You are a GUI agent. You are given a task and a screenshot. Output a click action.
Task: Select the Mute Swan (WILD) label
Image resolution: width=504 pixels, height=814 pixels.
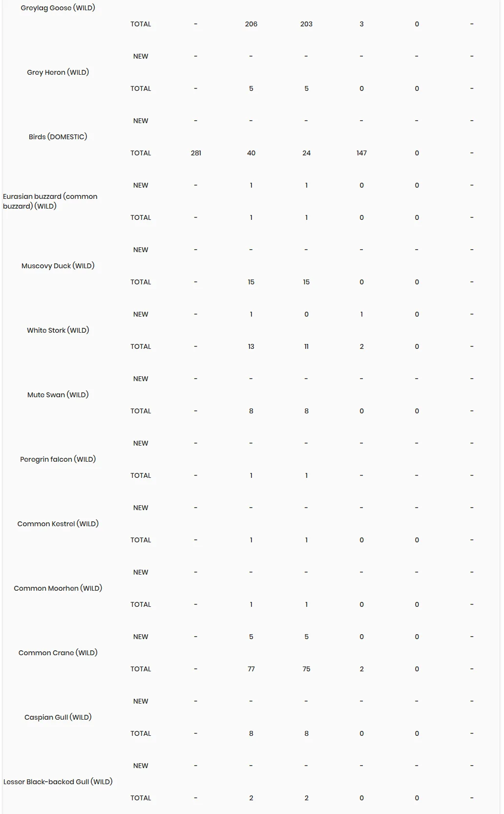tap(58, 395)
